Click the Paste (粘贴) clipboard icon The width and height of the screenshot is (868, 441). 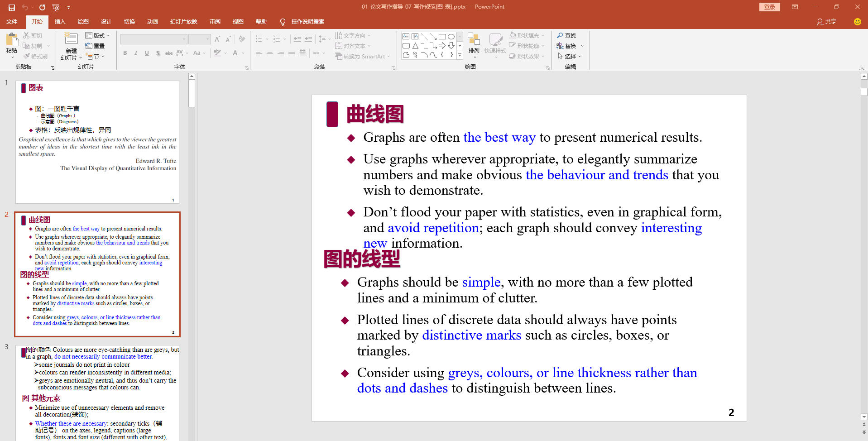(12, 40)
